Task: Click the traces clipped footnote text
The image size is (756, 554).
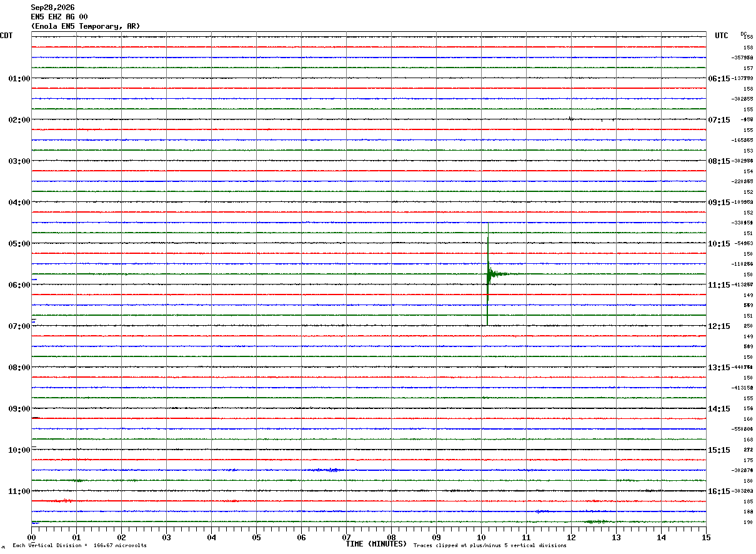Action: (x=490, y=546)
